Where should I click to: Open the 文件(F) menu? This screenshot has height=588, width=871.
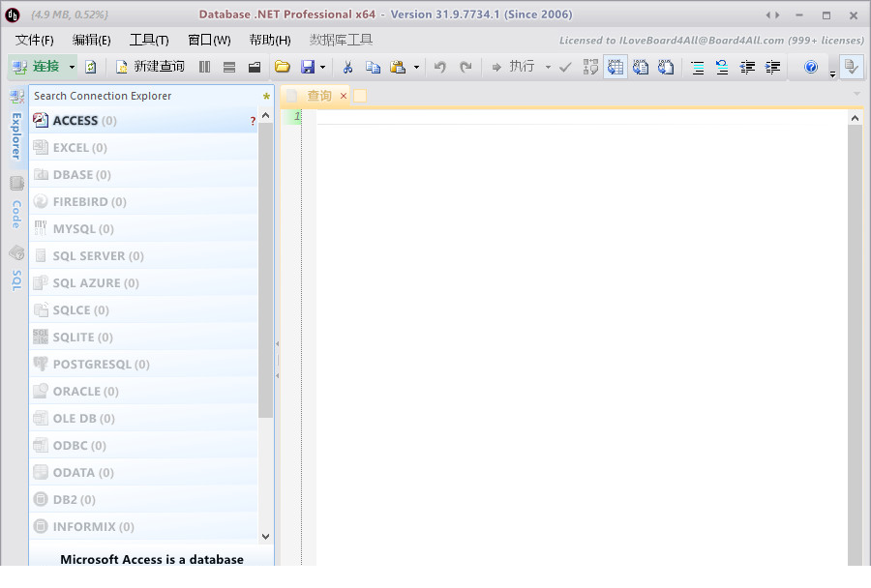35,40
